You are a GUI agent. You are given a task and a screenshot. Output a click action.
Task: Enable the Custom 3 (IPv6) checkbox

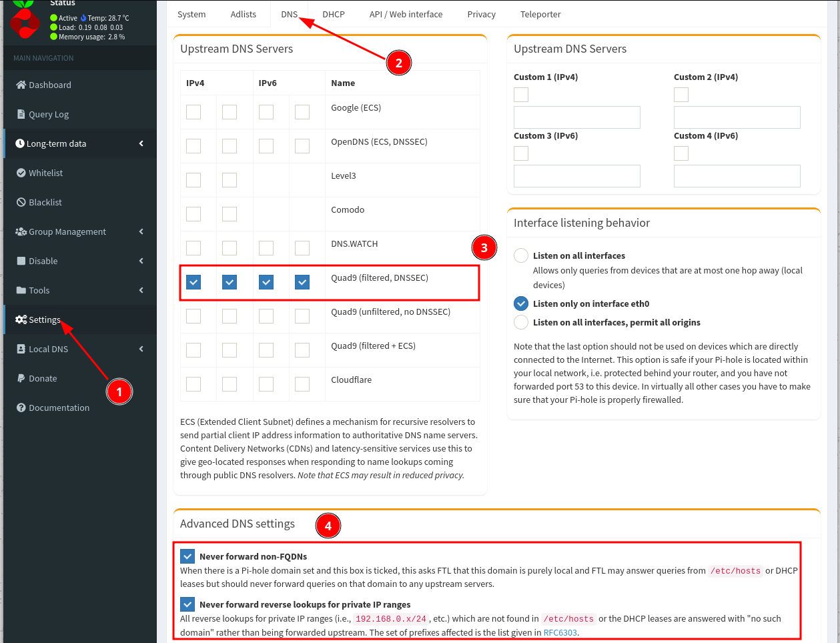tap(521, 153)
